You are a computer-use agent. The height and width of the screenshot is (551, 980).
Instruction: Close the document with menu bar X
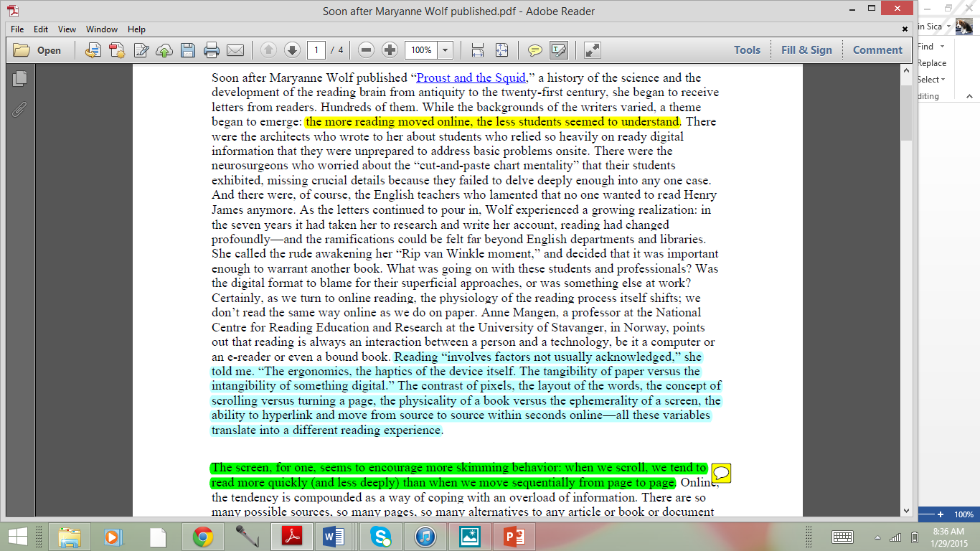tap(905, 29)
